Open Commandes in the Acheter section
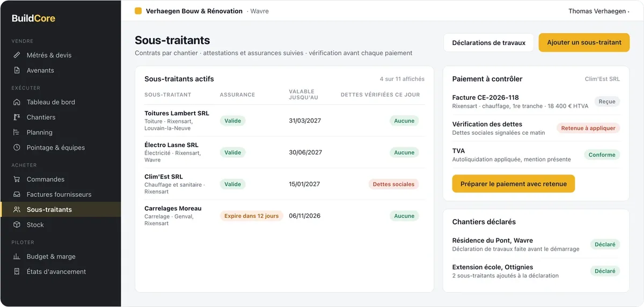Screen dimensions: 644x307 tap(60, 179)
